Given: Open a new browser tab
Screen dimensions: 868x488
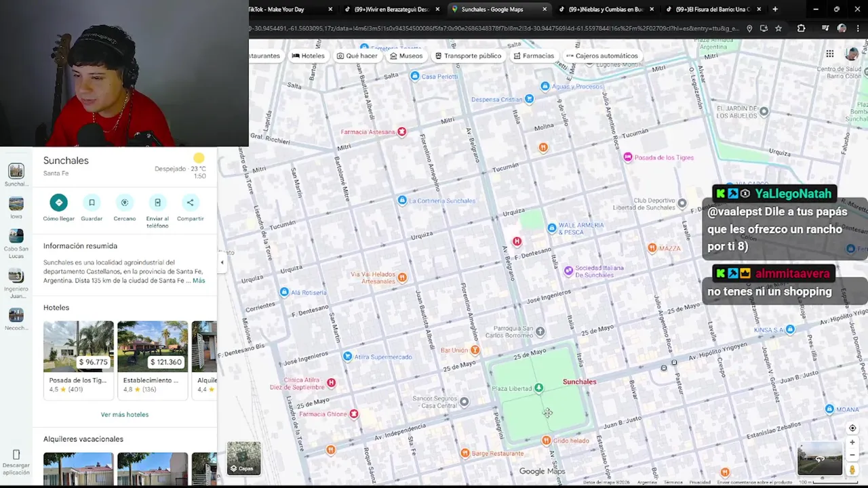Looking at the screenshot, I should click(x=775, y=9).
